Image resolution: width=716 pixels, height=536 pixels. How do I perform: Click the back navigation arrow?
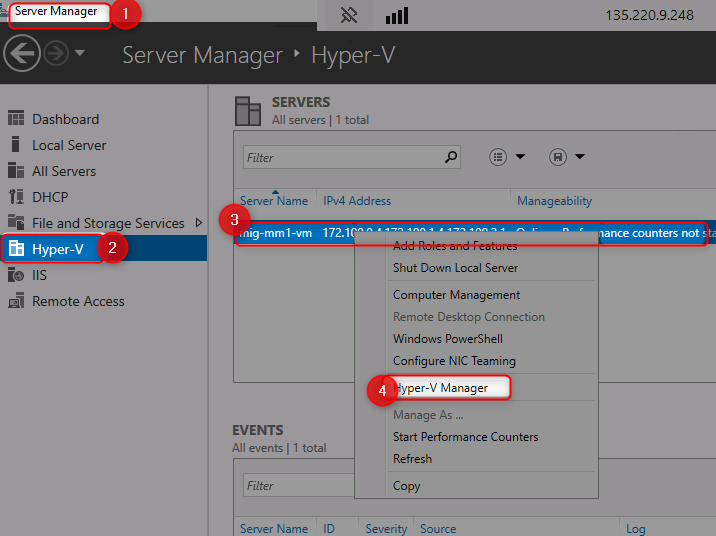[21, 54]
